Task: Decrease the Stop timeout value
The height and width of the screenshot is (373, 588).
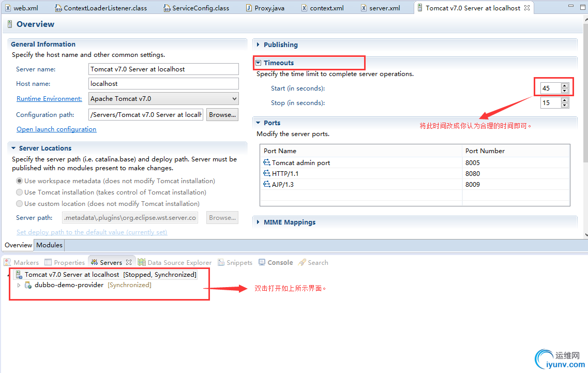Action: [565, 105]
